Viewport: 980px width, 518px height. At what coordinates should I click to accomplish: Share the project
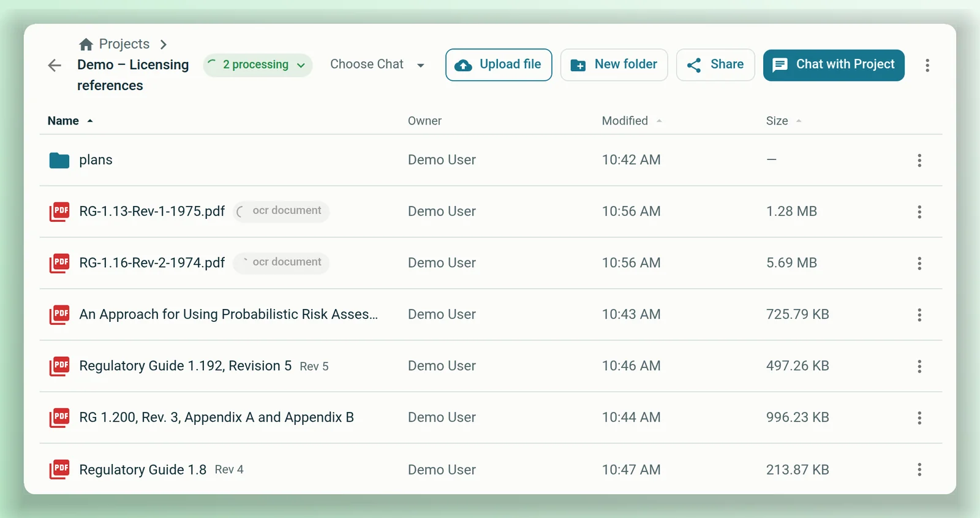(715, 65)
